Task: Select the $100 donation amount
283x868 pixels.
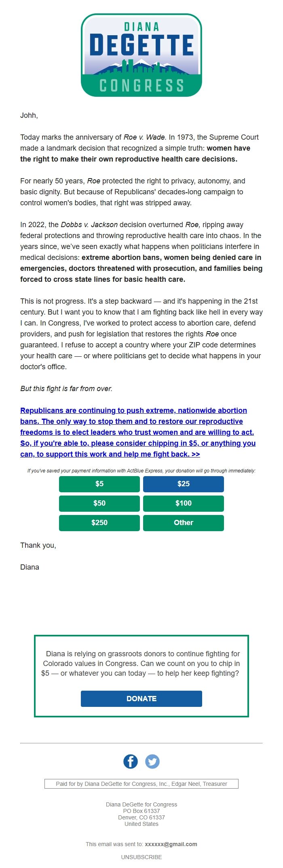Action: pyautogui.click(x=183, y=503)
